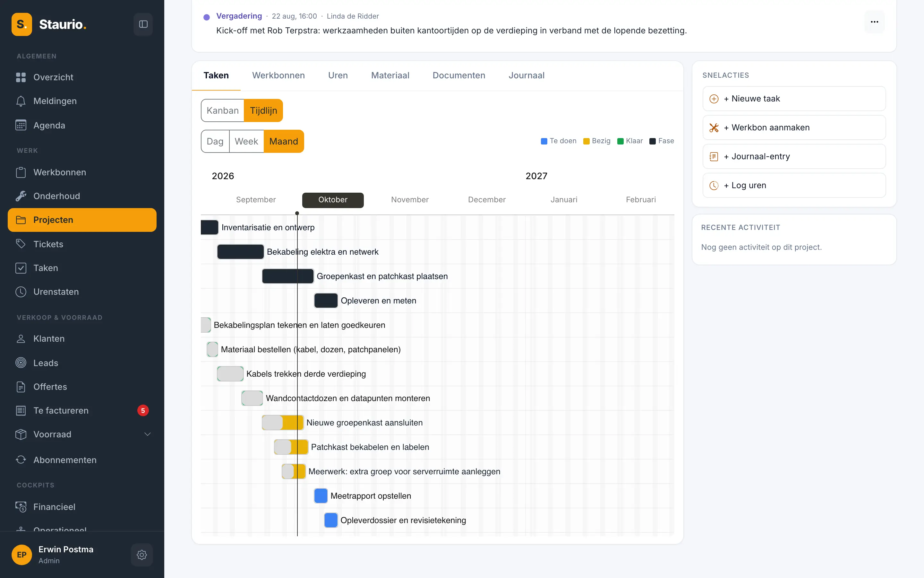924x578 pixels.
Task: Open Urenstaten clock icon
Action: (21, 292)
